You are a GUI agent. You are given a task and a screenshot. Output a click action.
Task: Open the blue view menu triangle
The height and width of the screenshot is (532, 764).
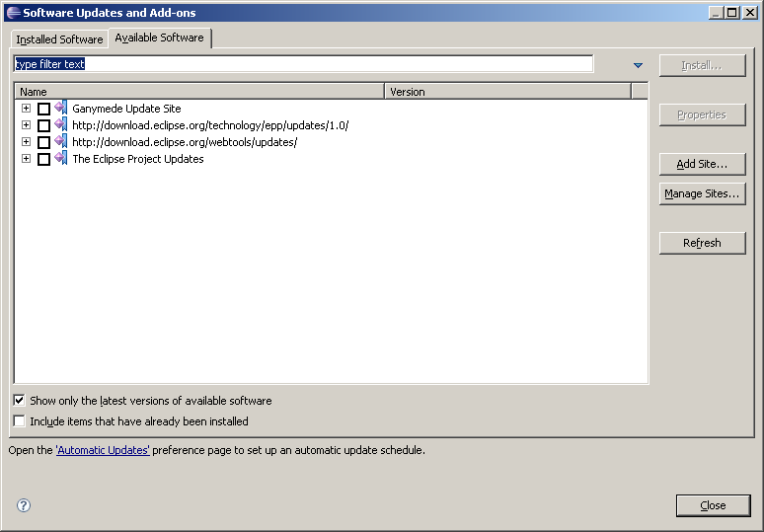(x=638, y=65)
